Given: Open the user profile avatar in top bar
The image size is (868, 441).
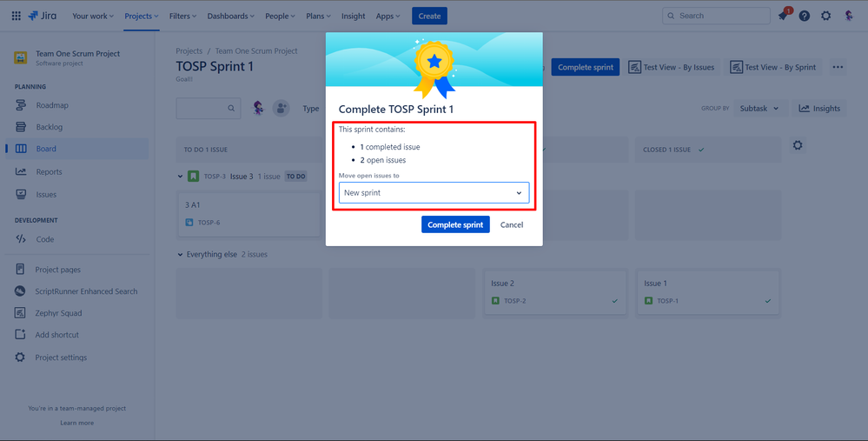Looking at the screenshot, I should pyautogui.click(x=849, y=16).
